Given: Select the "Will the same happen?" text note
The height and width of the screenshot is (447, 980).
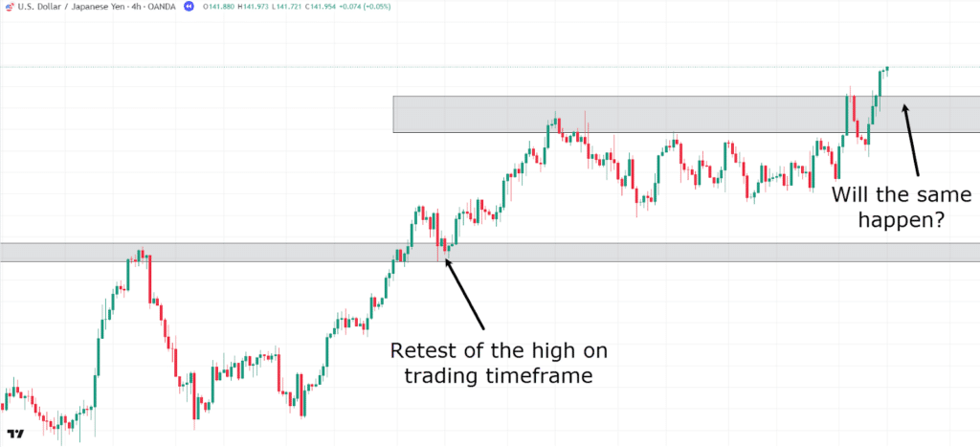Looking at the screenshot, I should [888, 207].
